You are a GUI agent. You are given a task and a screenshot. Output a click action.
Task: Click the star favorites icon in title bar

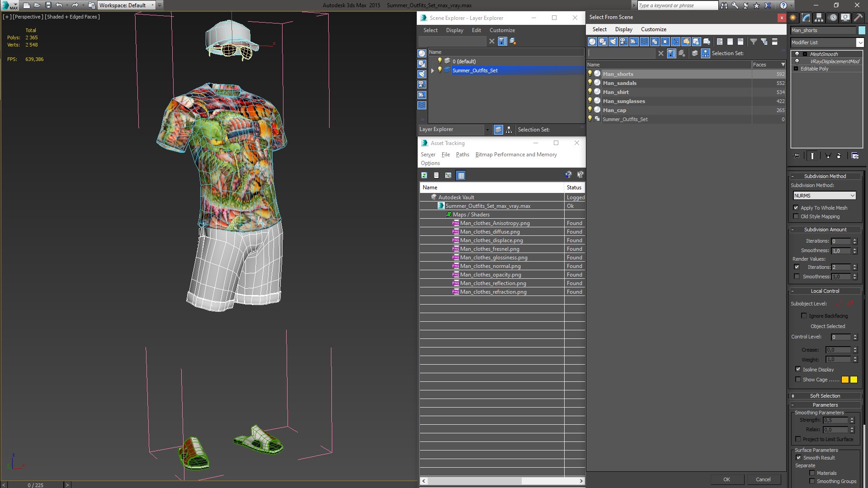pyautogui.click(x=756, y=5)
